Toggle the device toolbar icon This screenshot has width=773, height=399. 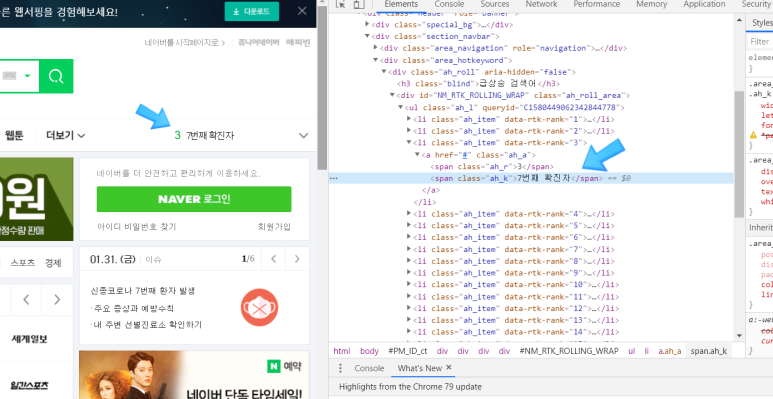[358, 4]
